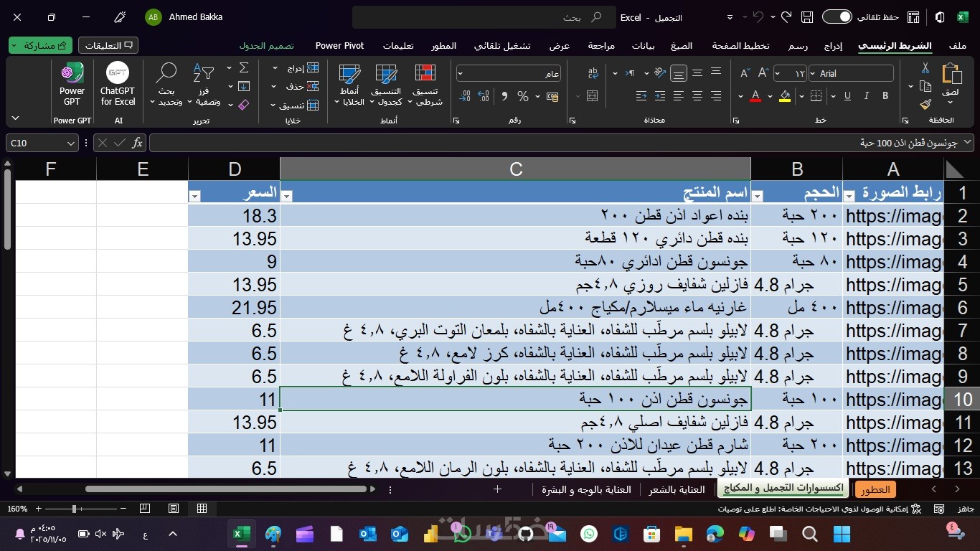Click the Ahmed Bakka account button
The image size is (980, 551).
pos(184,17)
